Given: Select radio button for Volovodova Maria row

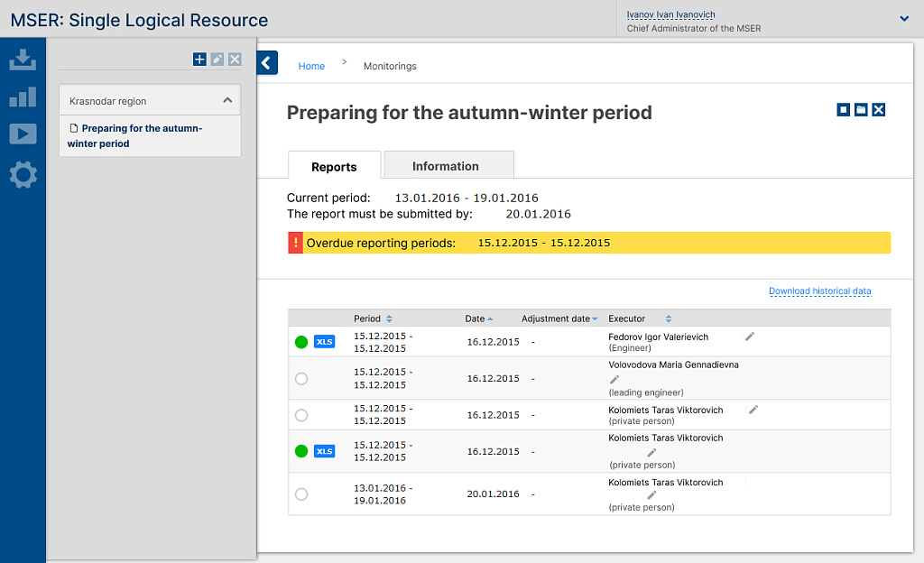Looking at the screenshot, I should (x=301, y=379).
